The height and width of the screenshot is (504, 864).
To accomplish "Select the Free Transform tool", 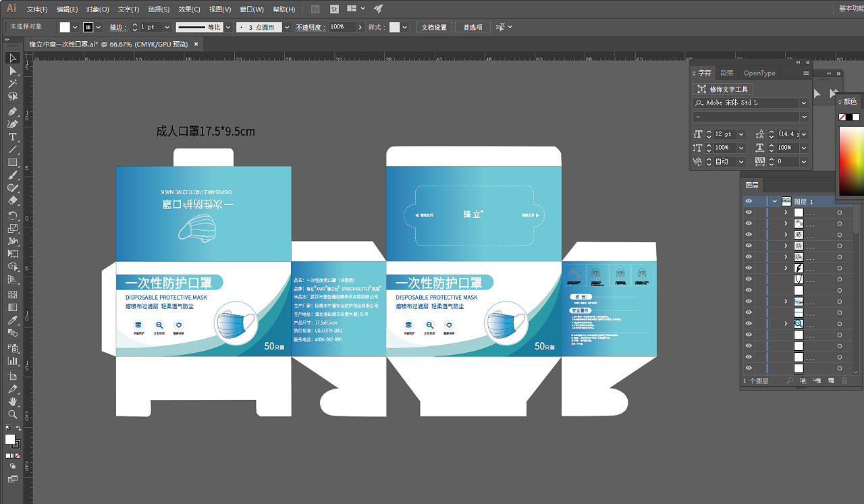I will tap(12, 254).
